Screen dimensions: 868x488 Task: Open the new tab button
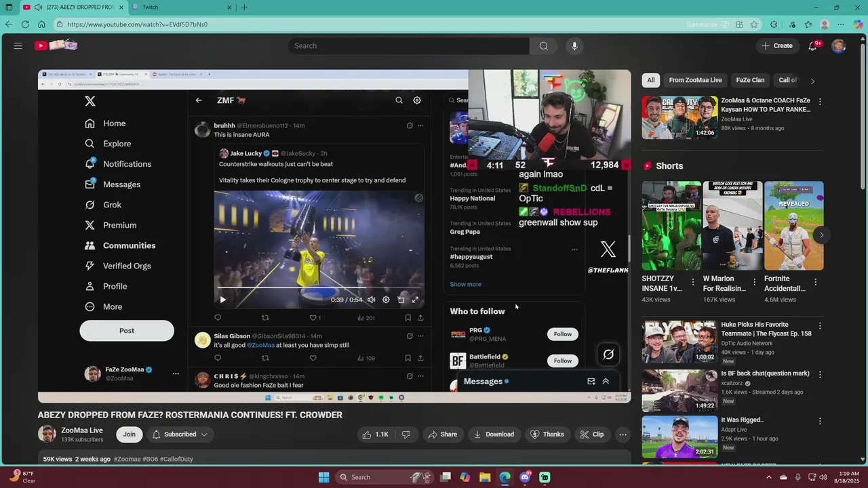click(244, 7)
